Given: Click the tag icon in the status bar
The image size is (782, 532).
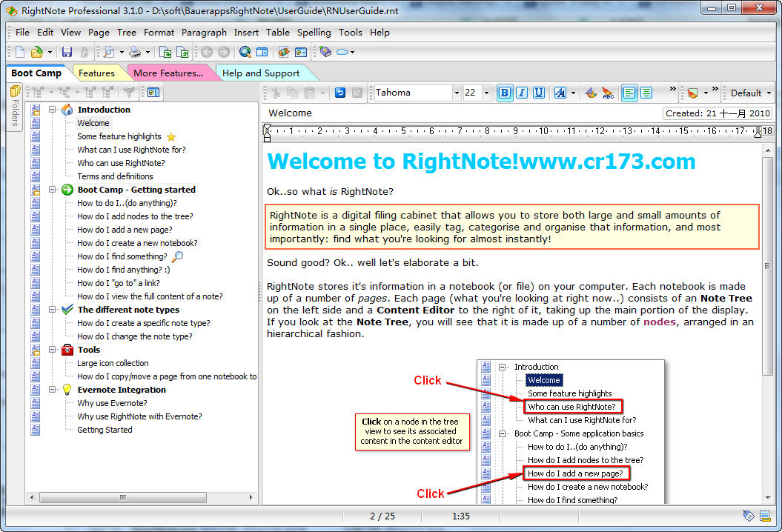Looking at the screenshot, I should coord(748,516).
